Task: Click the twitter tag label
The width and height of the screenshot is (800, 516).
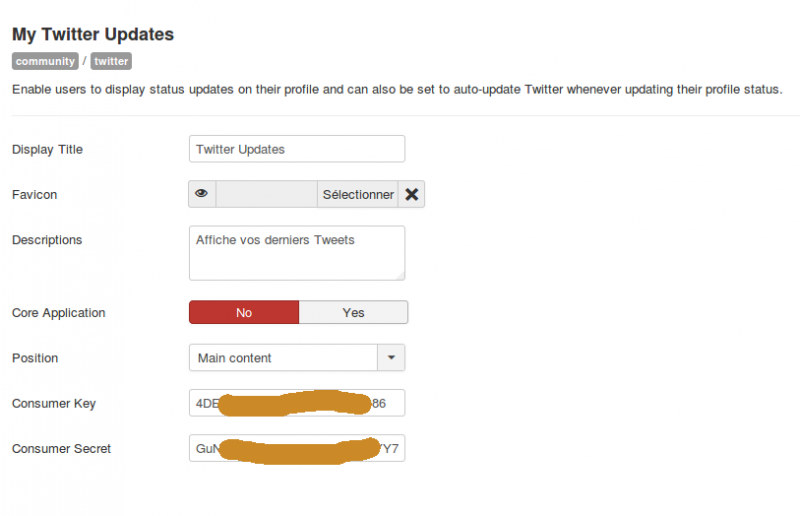Action: [x=111, y=61]
